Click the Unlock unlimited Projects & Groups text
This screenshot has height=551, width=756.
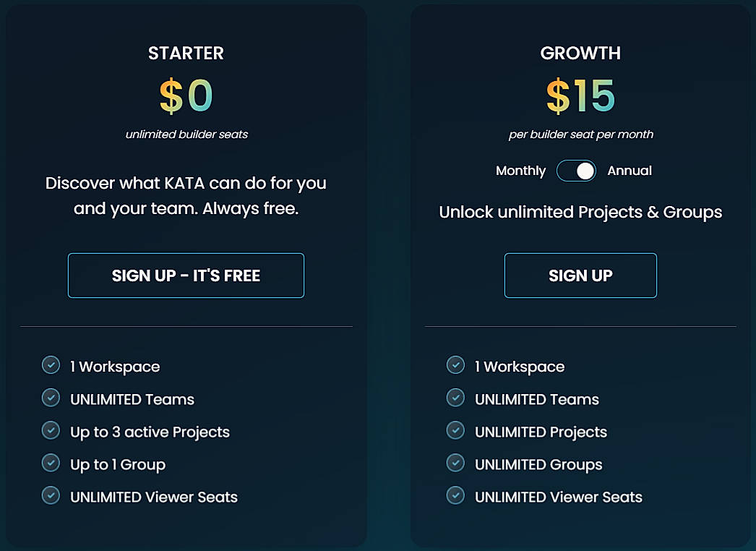click(580, 212)
